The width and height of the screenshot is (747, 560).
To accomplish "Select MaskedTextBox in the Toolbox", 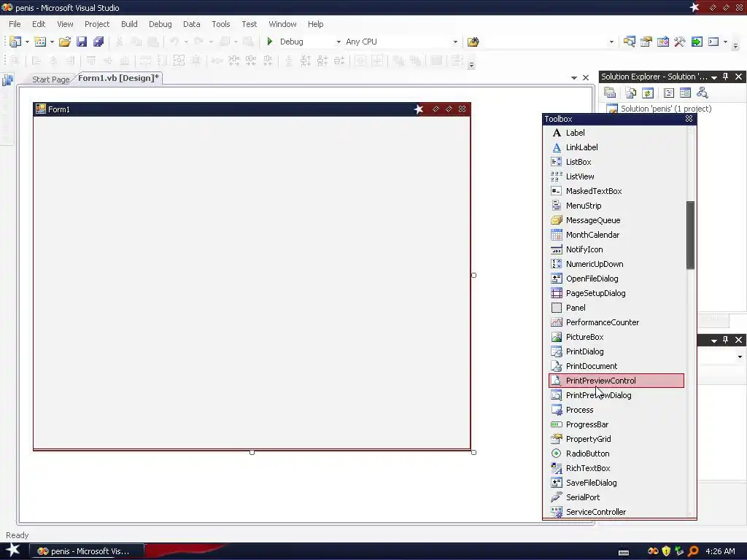I will click(x=616, y=191).
